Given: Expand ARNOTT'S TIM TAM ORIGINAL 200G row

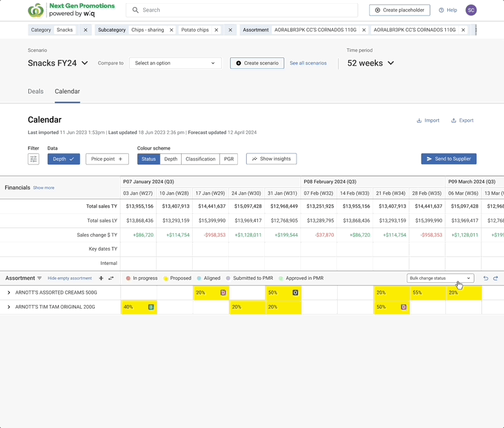Looking at the screenshot, I should [8, 307].
